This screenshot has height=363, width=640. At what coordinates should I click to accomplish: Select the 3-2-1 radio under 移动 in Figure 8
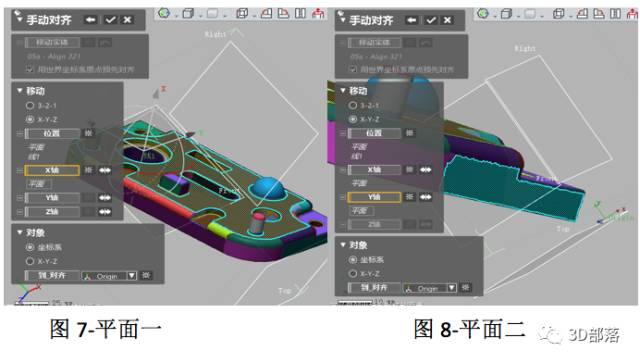pos(353,105)
